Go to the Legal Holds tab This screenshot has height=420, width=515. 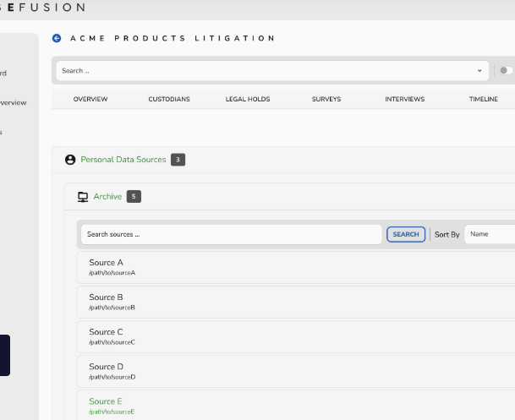[248, 100]
